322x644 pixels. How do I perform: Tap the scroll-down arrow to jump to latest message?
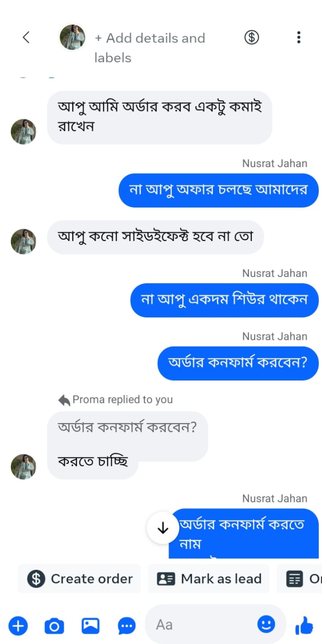[x=163, y=527]
